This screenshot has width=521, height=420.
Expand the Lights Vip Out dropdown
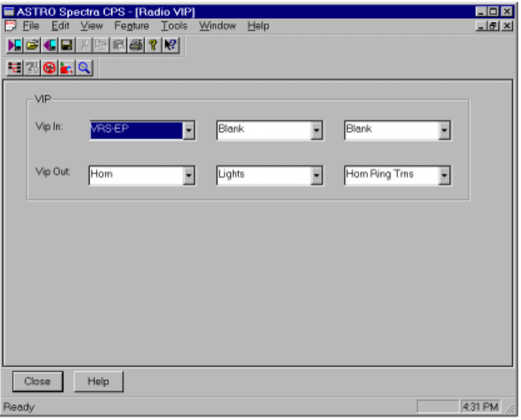pos(317,176)
